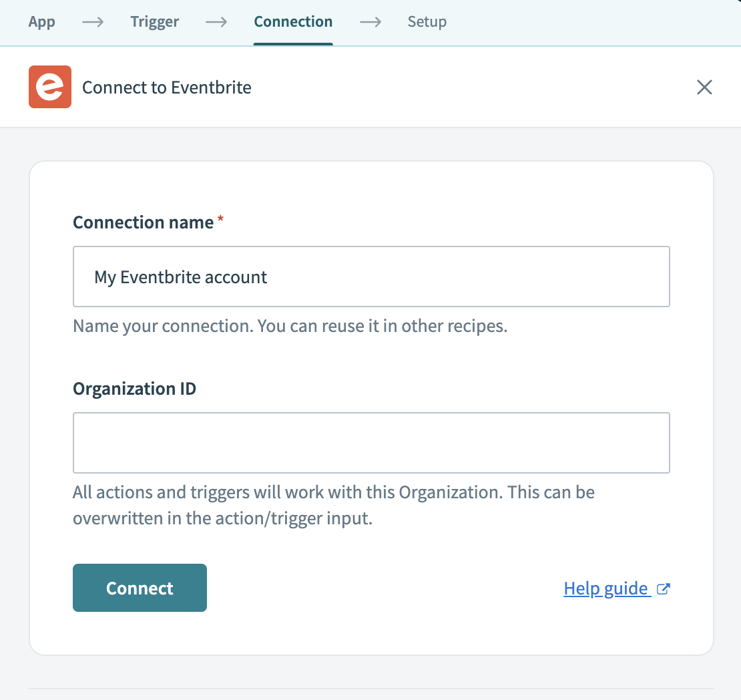The height and width of the screenshot is (700, 741).
Task: Select the text My Eventbrite account
Action: pyautogui.click(x=180, y=276)
